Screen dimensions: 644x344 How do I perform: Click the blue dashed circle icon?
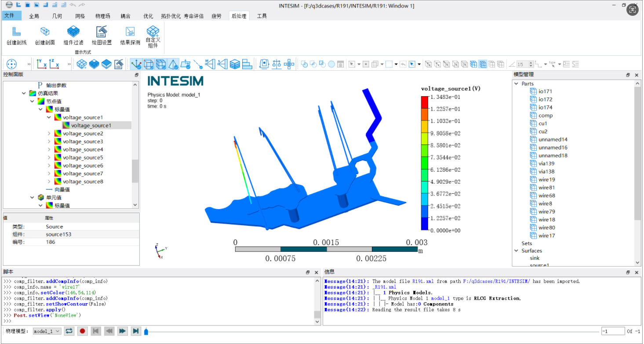(331, 64)
